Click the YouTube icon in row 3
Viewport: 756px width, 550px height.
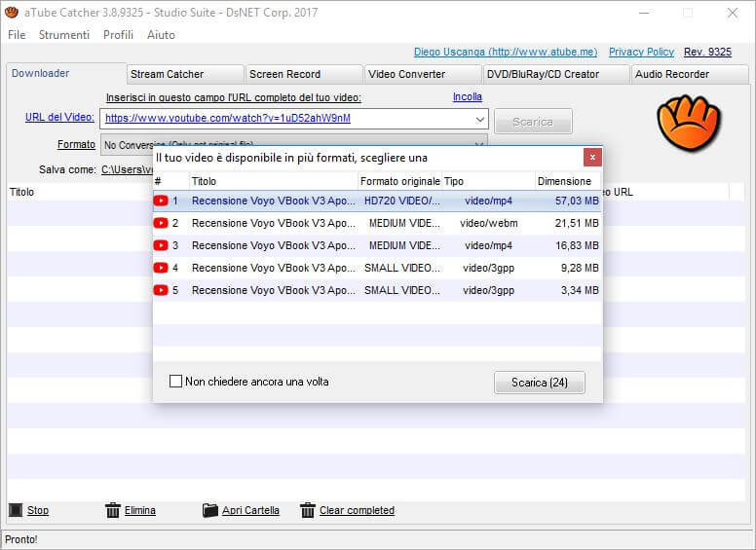[x=161, y=245]
